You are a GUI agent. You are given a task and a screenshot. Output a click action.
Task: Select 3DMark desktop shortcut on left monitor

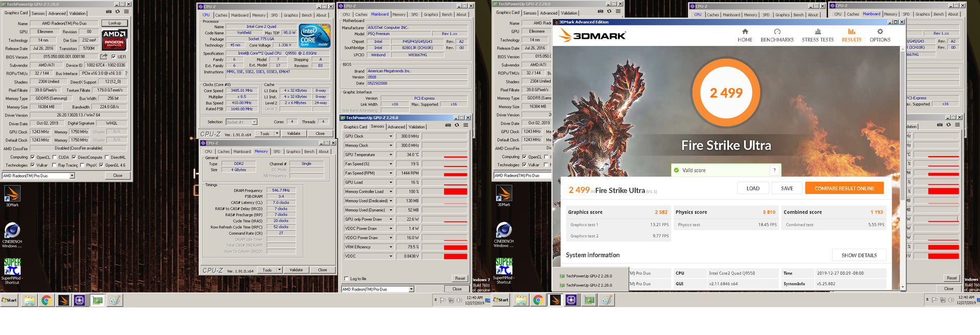click(x=12, y=196)
